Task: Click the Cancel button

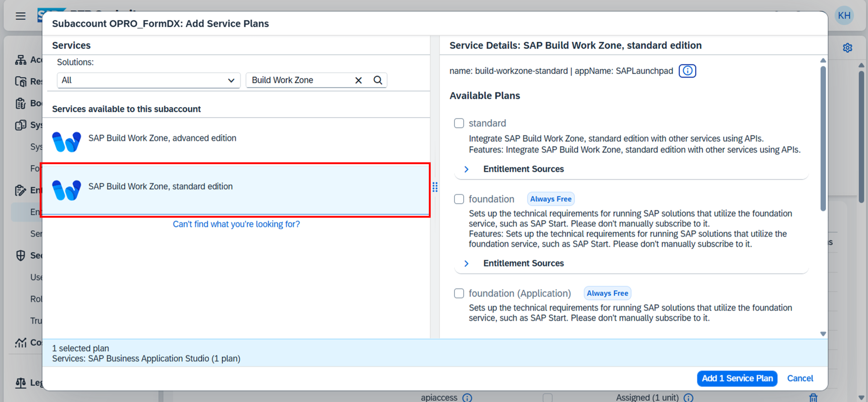Action: click(x=800, y=378)
